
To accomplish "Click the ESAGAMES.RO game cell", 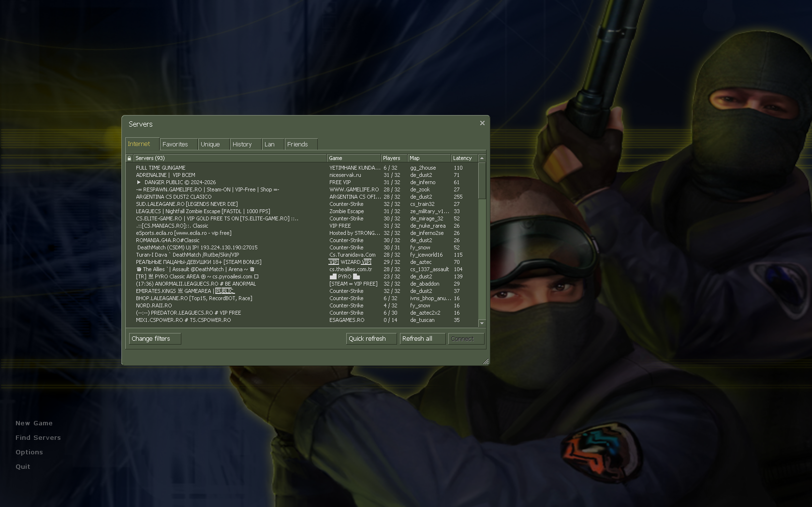I will click(347, 320).
